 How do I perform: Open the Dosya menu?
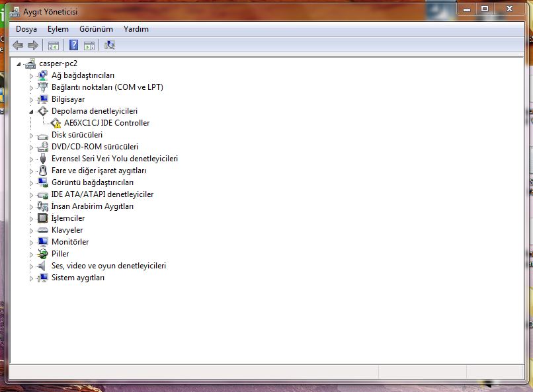tap(26, 29)
